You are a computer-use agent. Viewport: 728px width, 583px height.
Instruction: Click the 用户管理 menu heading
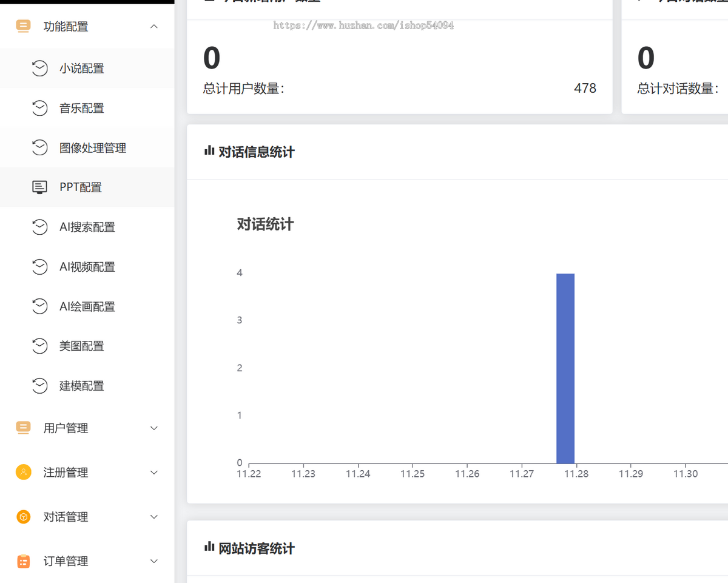[66, 428]
